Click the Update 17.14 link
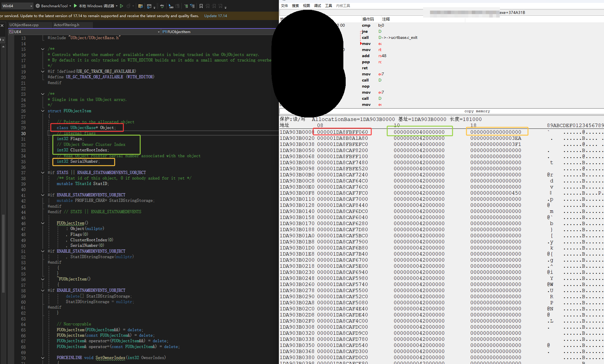The image size is (604, 364). (x=215, y=16)
